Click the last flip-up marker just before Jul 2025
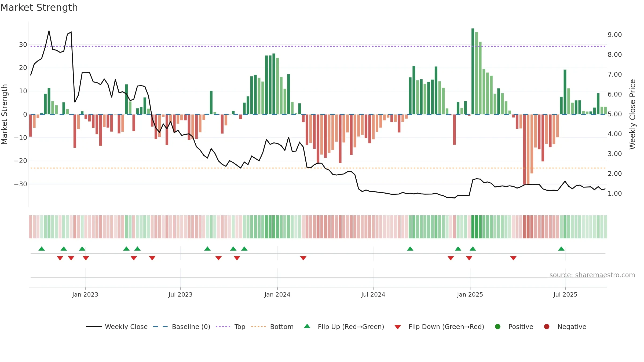 [561, 249]
